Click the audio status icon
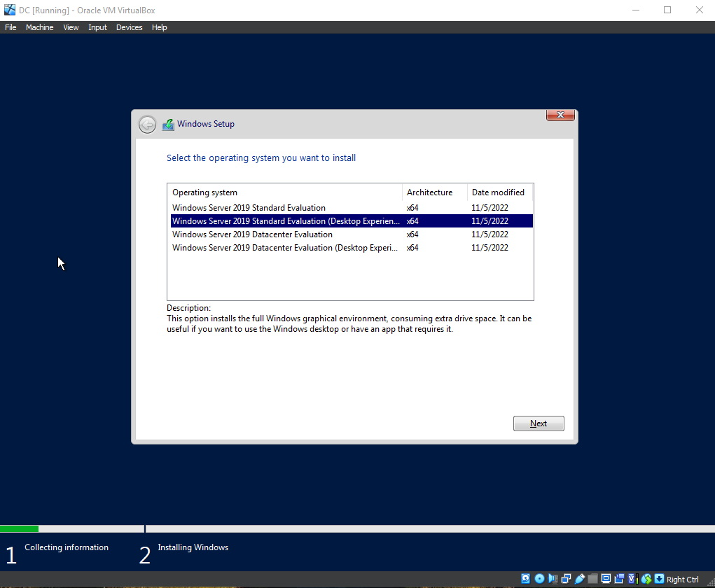 click(x=553, y=578)
